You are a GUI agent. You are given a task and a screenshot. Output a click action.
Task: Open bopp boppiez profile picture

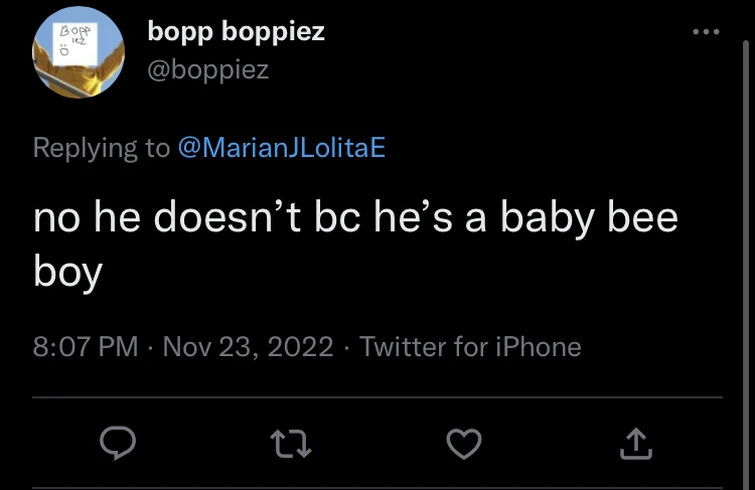click(79, 59)
